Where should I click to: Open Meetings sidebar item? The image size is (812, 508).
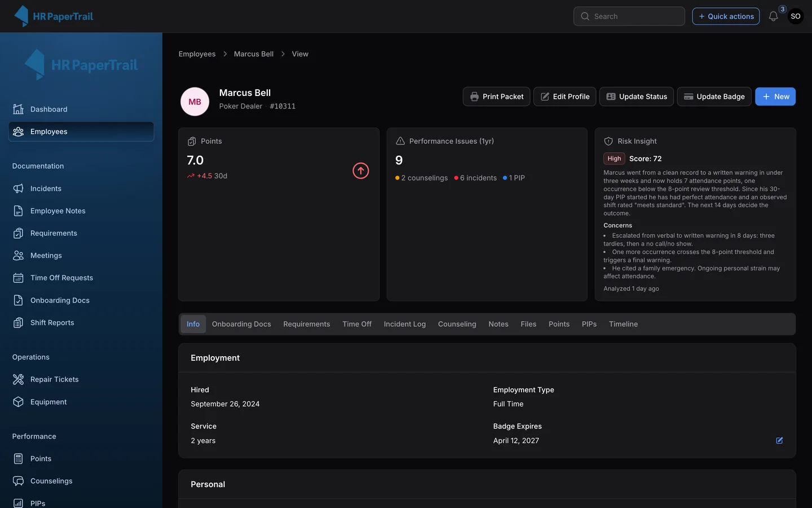pyautogui.click(x=81, y=256)
